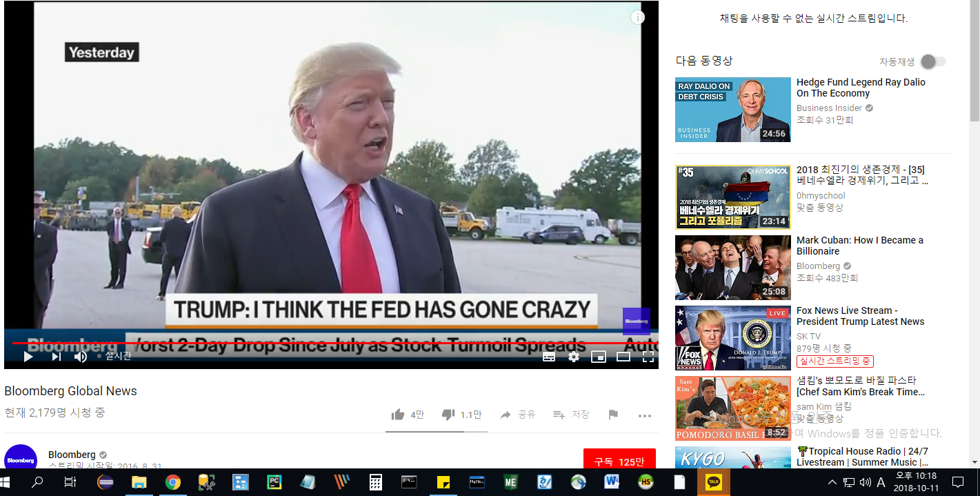Open File Explorer from the taskbar
Screen dimensions: 980x496
(139, 482)
